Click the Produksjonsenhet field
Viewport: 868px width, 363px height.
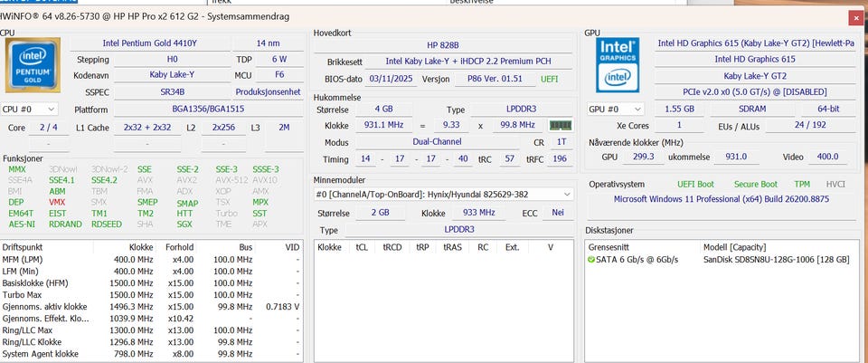[268, 92]
